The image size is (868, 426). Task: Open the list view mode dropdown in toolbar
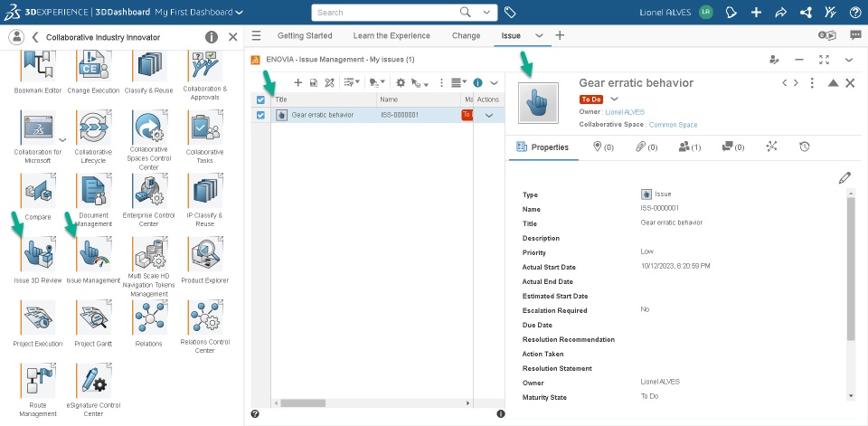tap(459, 82)
